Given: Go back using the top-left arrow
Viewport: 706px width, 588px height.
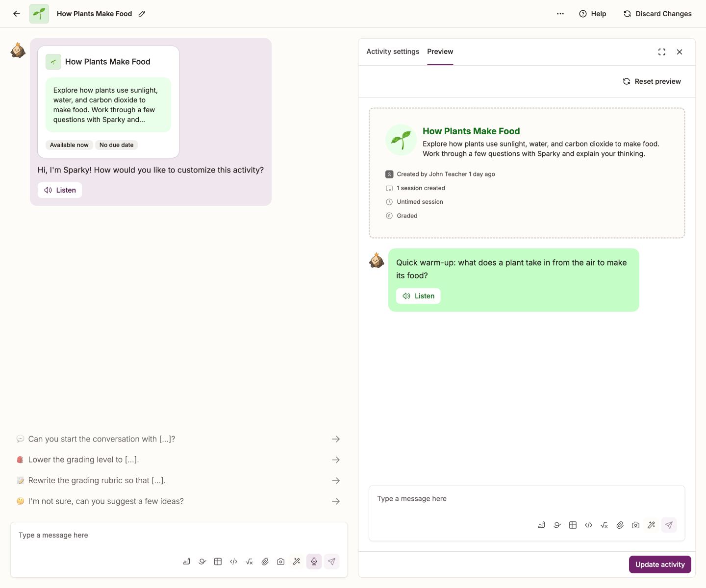Looking at the screenshot, I should pyautogui.click(x=17, y=14).
